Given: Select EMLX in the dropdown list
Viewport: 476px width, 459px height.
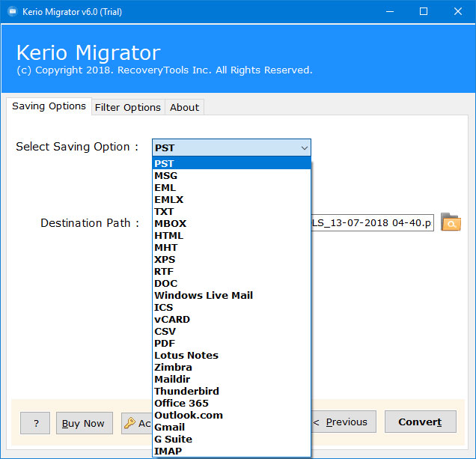Looking at the screenshot, I should point(231,200).
